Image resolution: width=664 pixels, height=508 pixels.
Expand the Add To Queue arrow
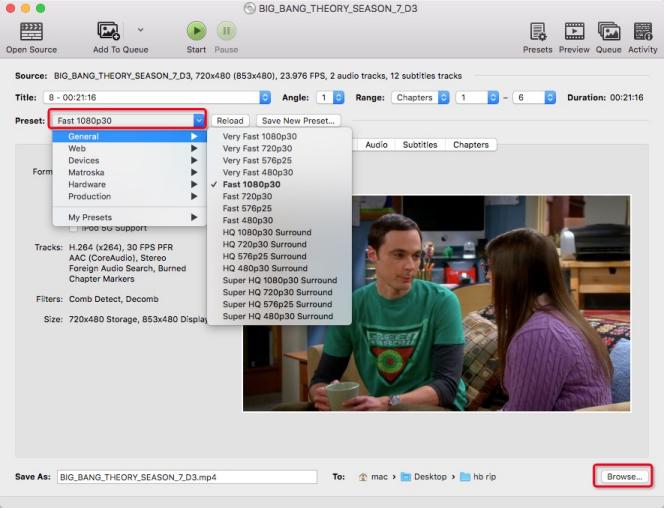pyautogui.click(x=140, y=30)
